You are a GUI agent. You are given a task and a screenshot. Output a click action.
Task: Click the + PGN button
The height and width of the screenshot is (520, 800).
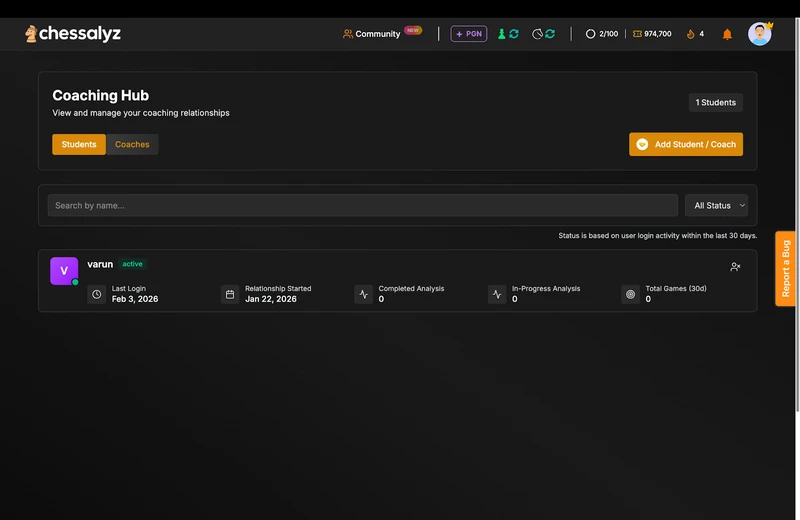click(468, 34)
